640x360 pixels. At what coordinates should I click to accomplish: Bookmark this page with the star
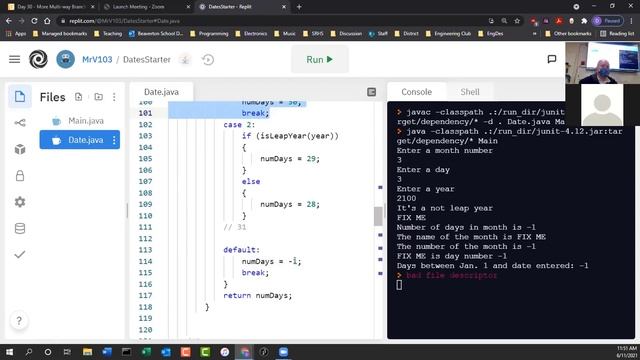[x=517, y=21]
